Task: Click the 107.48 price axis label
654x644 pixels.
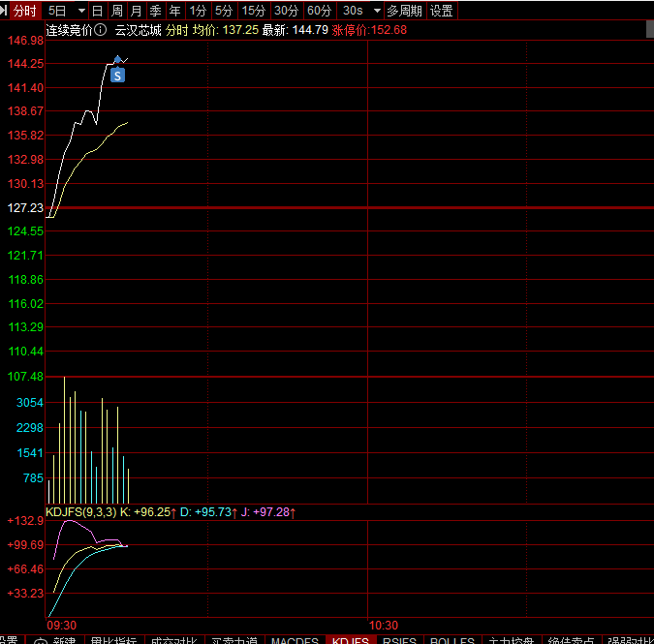Action: (25, 377)
